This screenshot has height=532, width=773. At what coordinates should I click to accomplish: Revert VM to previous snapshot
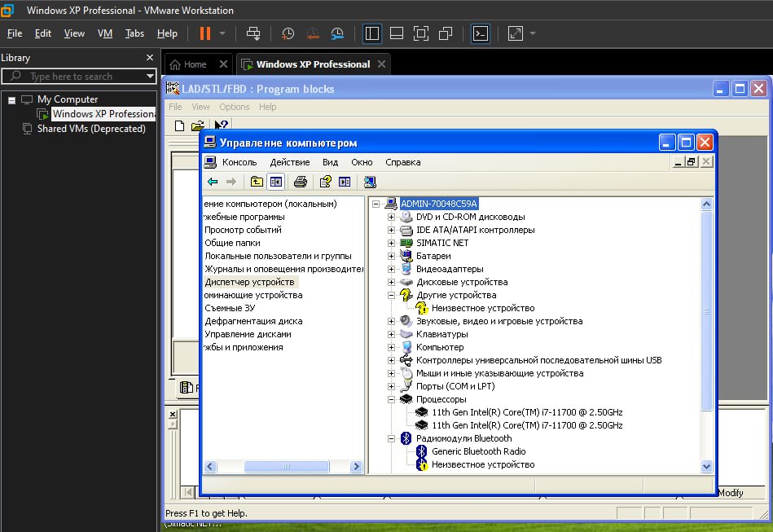(313, 33)
